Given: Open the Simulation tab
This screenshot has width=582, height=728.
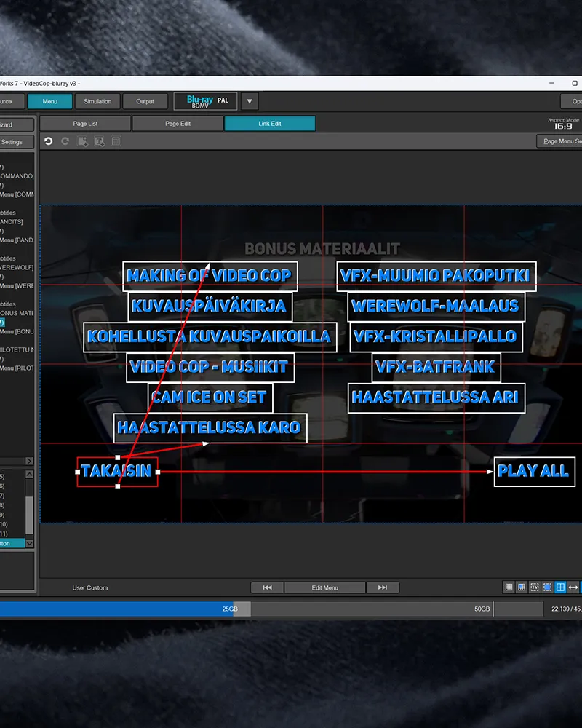Looking at the screenshot, I should tap(97, 101).
